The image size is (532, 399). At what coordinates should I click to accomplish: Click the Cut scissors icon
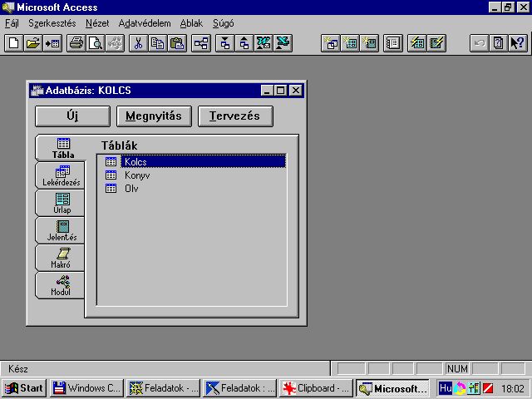click(x=139, y=43)
